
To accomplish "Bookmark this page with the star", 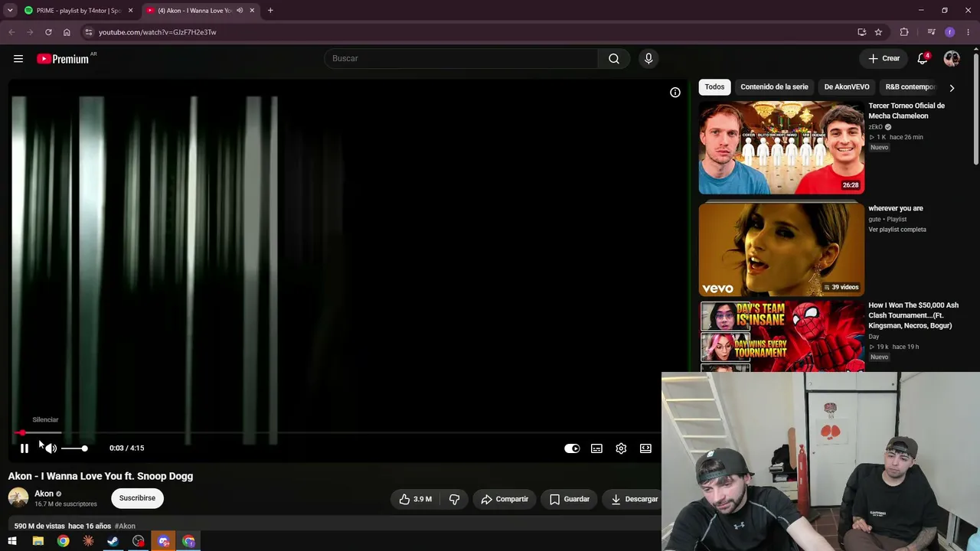I will (x=878, y=32).
